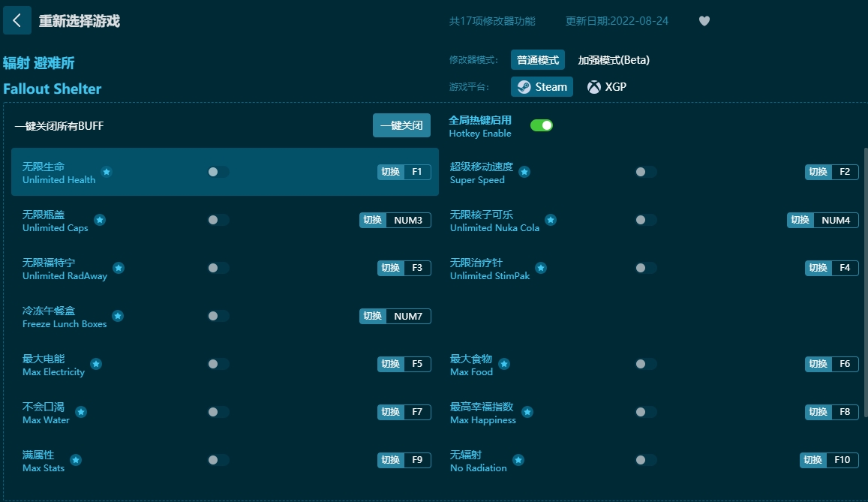This screenshot has width=868, height=502.
Task: Click the 一键关闭所有BUFF label
Action: pos(59,126)
